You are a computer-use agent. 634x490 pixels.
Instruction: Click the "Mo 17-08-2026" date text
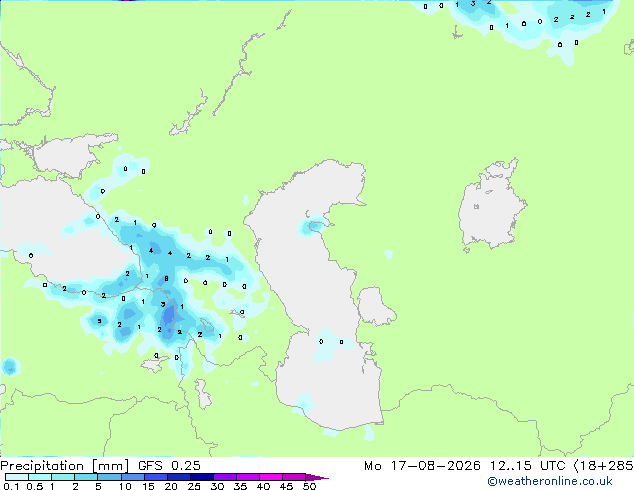(x=422, y=466)
